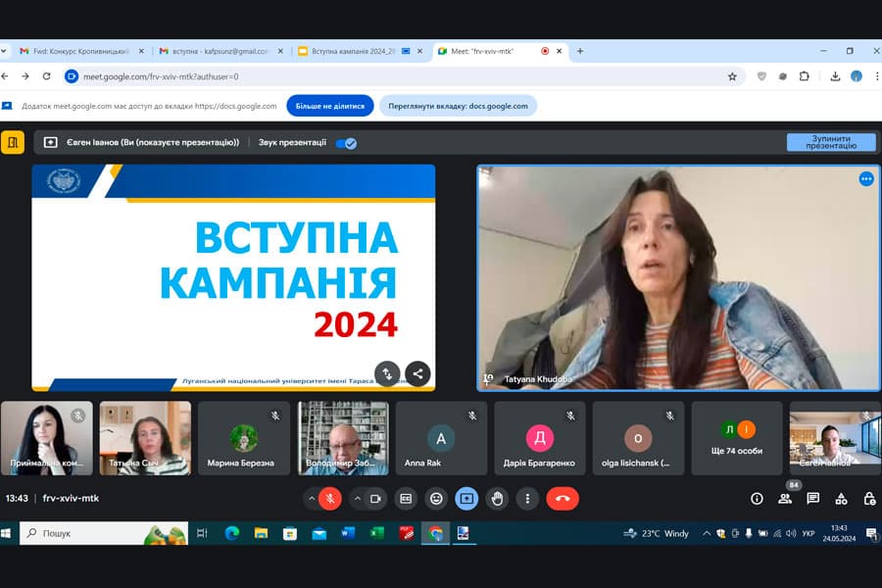Expand the camera options chevron

click(356, 498)
